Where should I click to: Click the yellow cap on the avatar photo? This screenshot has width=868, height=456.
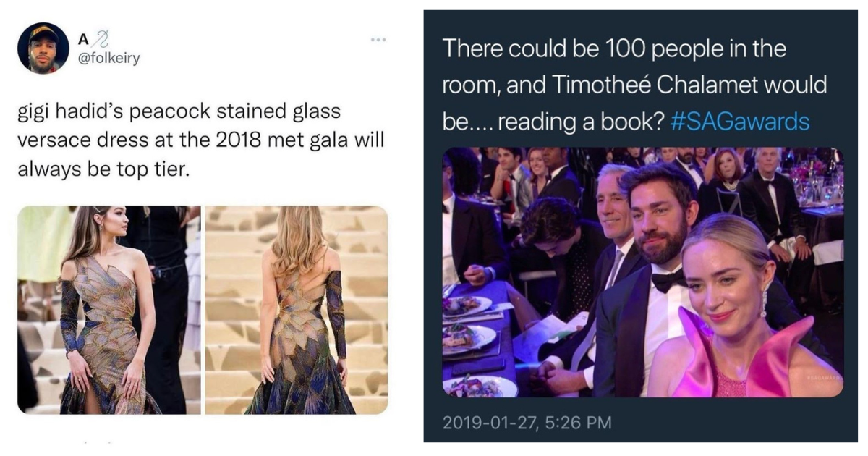pyautogui.click(x=39, y=30)
